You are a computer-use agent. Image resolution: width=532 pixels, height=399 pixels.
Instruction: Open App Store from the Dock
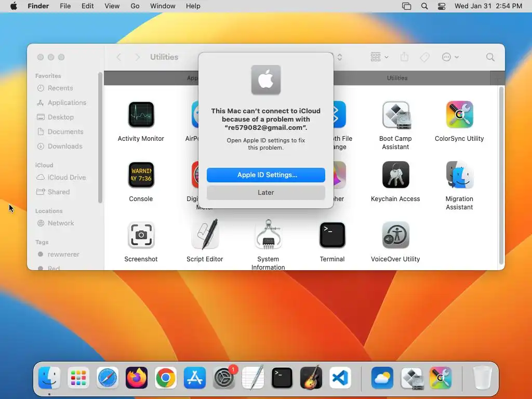pyautogui.click(x=195, y=378)
